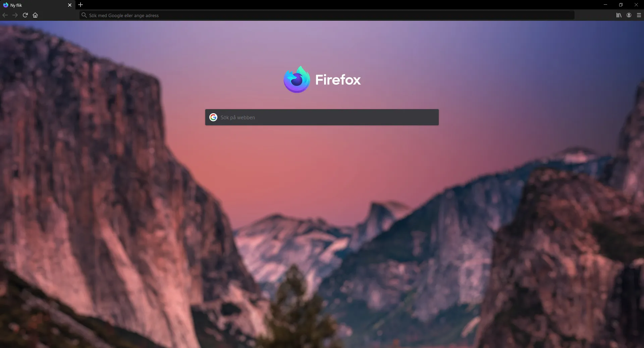This screenshot has width=644, height=348.
Task: Open a new tab with the plus button
Action: coord(80,5)
